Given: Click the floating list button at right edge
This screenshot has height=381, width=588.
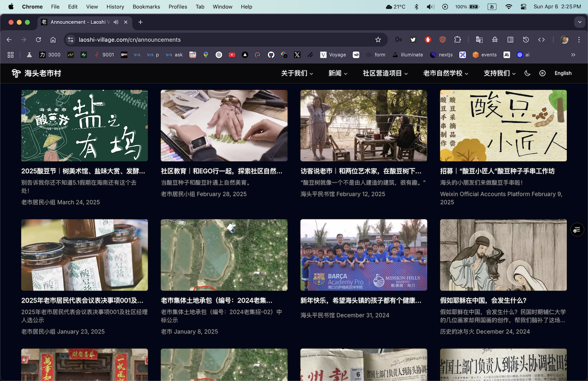Looking at the screenshot, I should [577, 230].
